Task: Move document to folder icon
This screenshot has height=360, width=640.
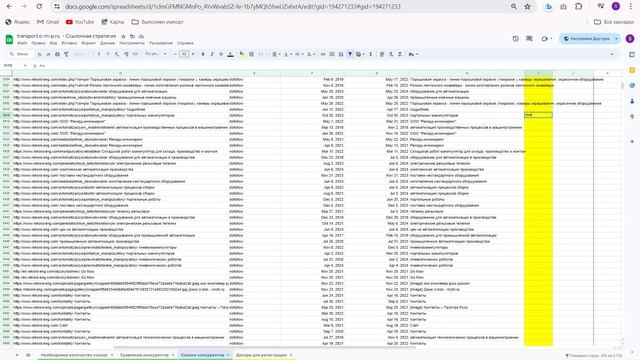Action: coord(132,36)
